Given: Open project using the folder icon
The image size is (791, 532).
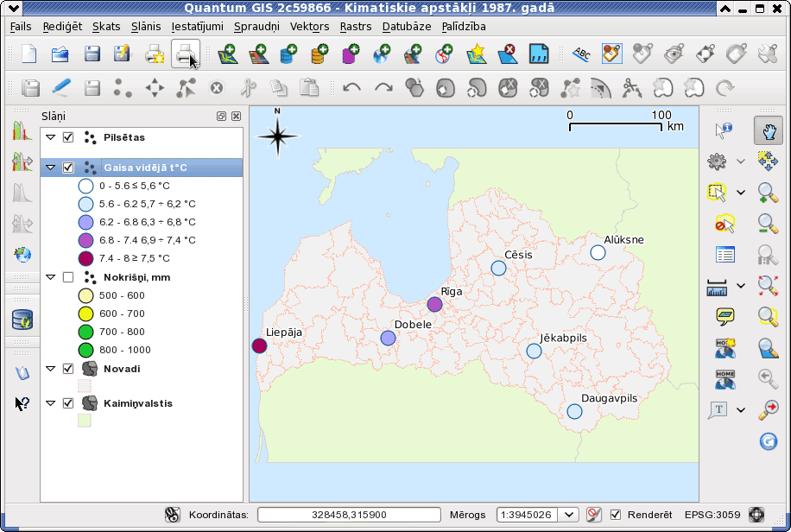Looking at the screenshot, I should 60,54.
